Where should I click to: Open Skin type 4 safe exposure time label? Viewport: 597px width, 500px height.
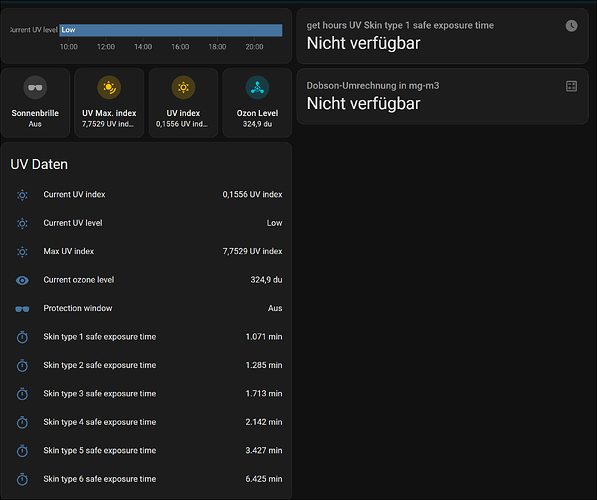[100, 422]
